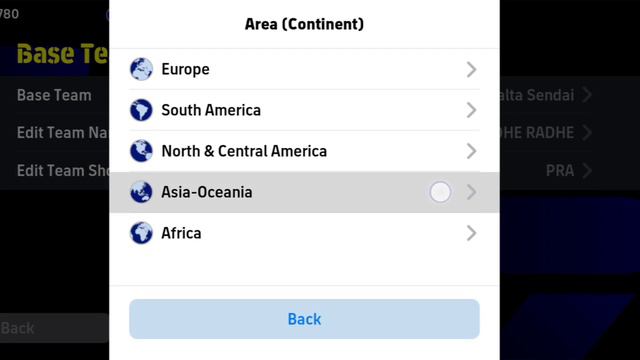This screenshot has width=640, height=360.
Task: Click the South America globe icon
Action: click(x=141, y=110)
